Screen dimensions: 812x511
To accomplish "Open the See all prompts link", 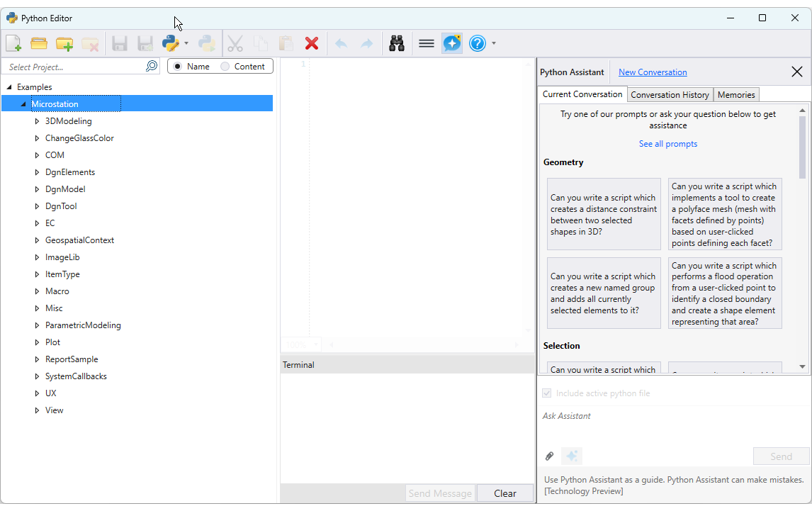I will (667, 144).
